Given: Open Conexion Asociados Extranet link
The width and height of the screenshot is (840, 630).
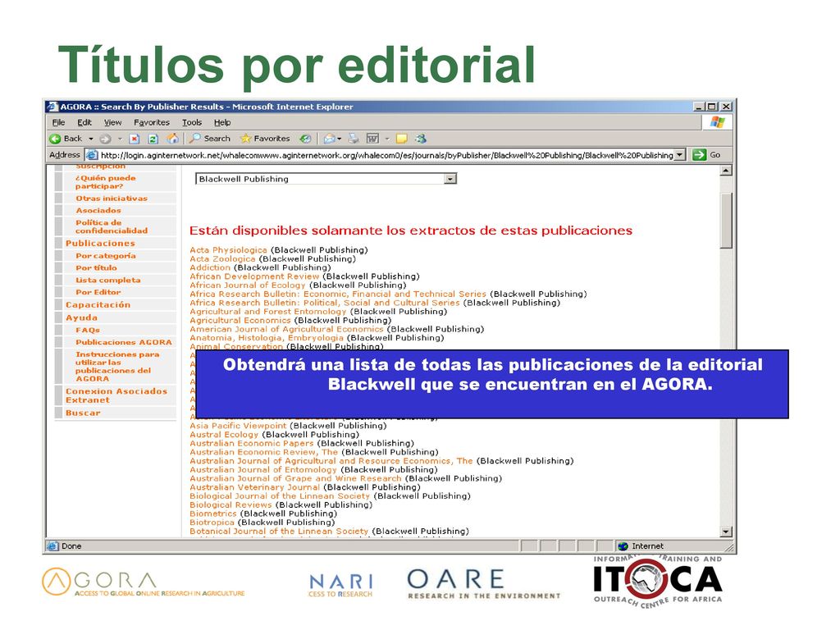Looking at the screenshot, I should click(x=116, y=396).
